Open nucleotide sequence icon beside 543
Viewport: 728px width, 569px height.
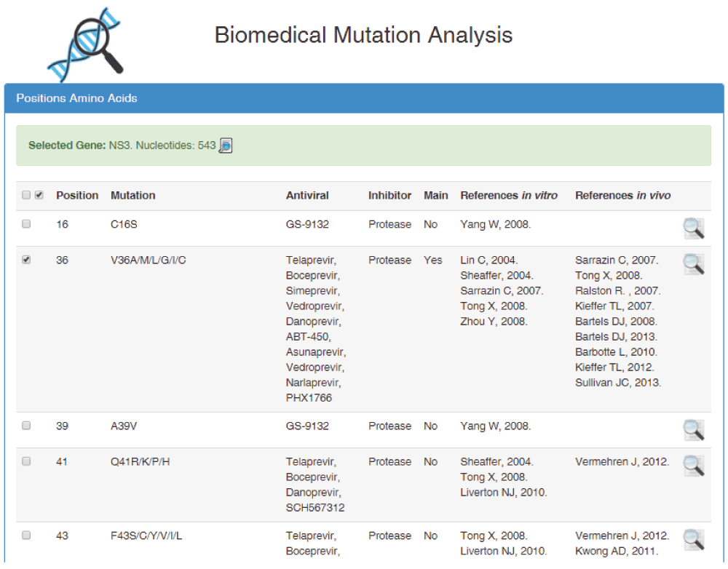coord(226,146)
